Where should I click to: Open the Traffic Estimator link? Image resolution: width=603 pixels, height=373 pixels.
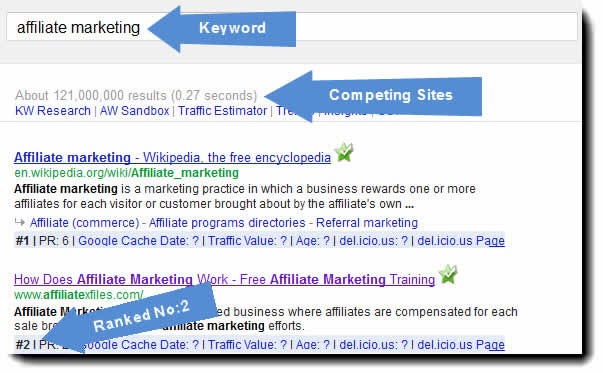tap(222, 111)
